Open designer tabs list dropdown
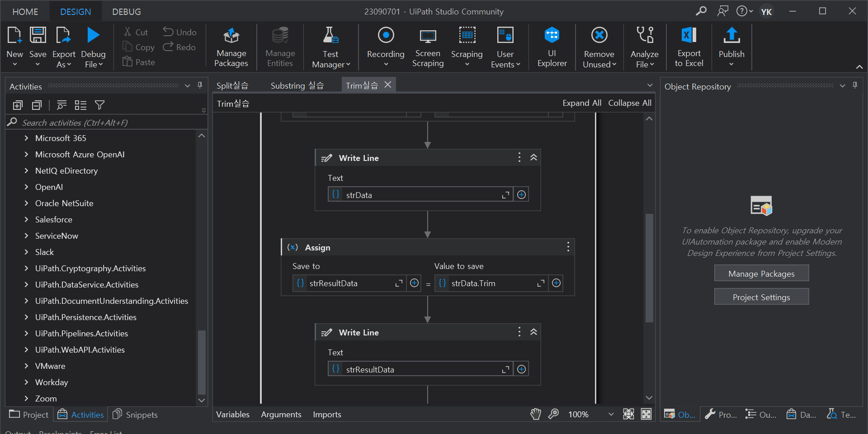The width and height of the screenshot is (868, 434). pos(650,85)
